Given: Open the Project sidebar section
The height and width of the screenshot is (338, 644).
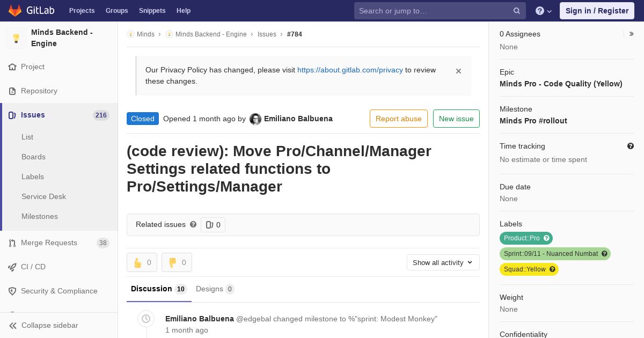Looking at the screenshot, I should click(33, 67).
